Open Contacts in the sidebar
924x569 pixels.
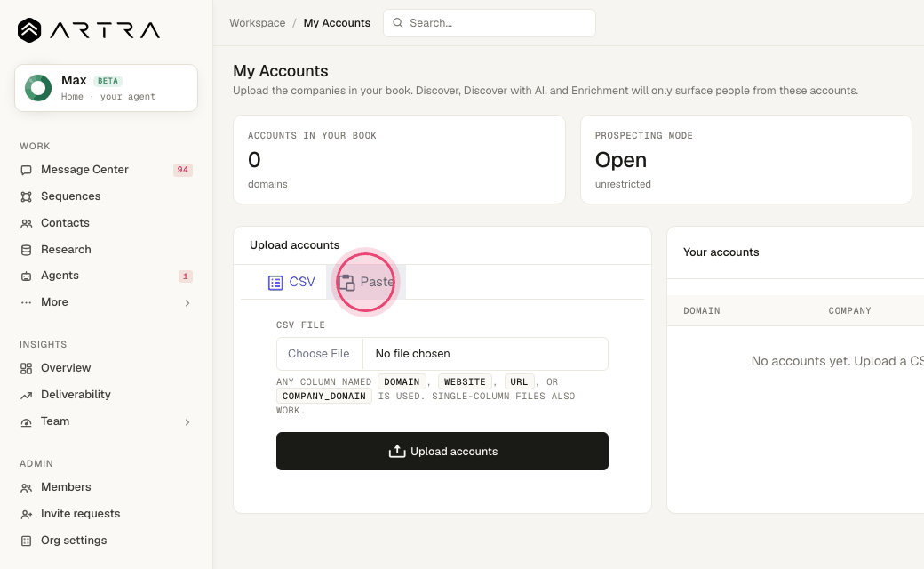pyautogui.click(x=106, y=223)
